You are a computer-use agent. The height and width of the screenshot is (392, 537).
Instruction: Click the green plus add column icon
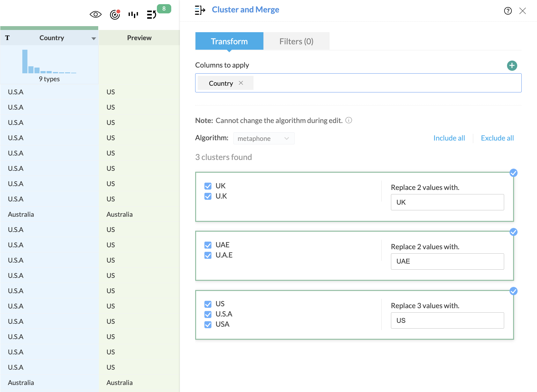512,66
